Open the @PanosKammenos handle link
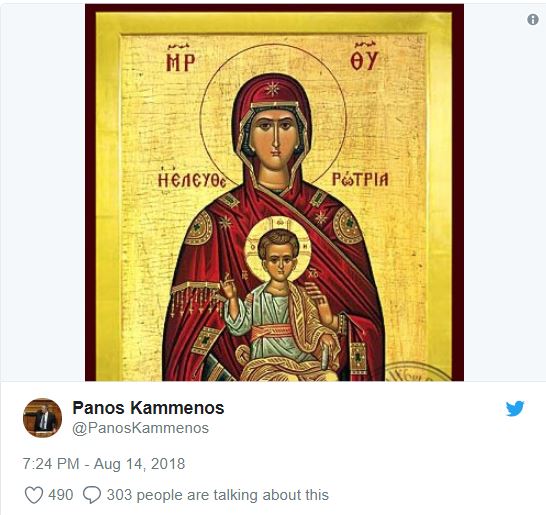 [140, 428]
